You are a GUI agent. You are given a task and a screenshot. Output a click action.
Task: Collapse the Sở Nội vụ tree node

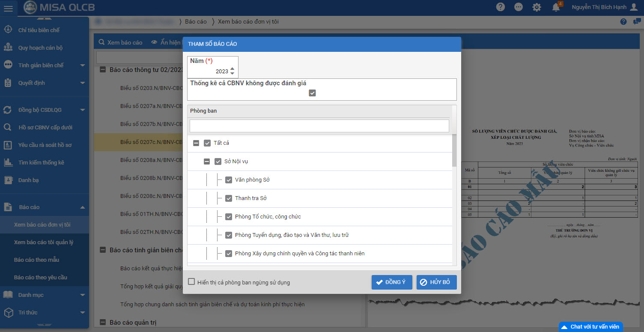[207, 162]
